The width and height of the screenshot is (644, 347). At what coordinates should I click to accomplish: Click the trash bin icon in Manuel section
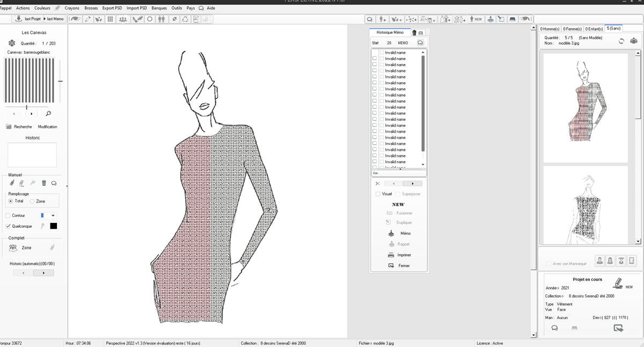44,183
